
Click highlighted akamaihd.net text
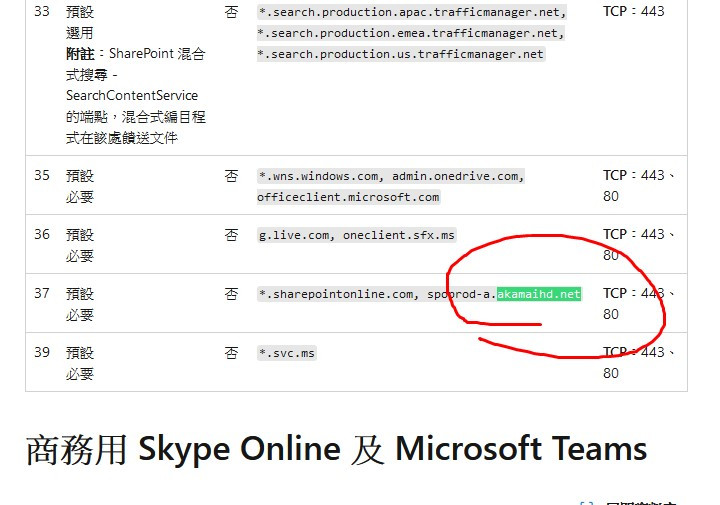539,294
